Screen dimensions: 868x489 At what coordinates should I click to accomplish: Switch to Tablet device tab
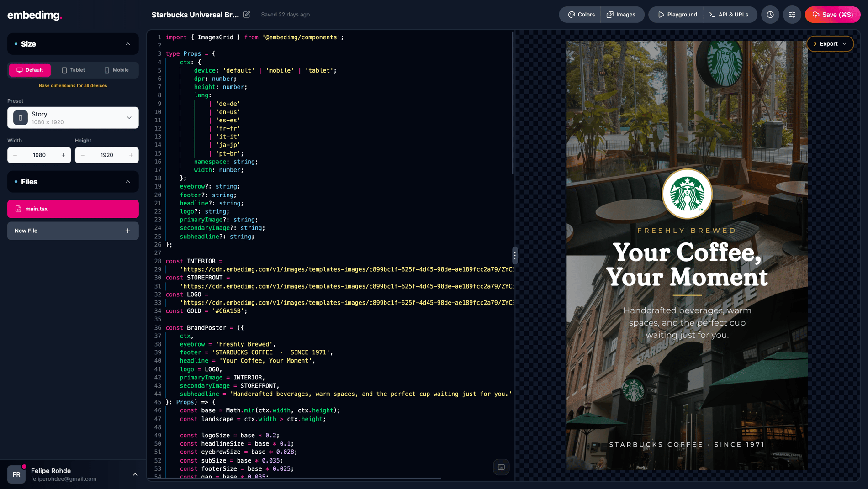[73, 70]
